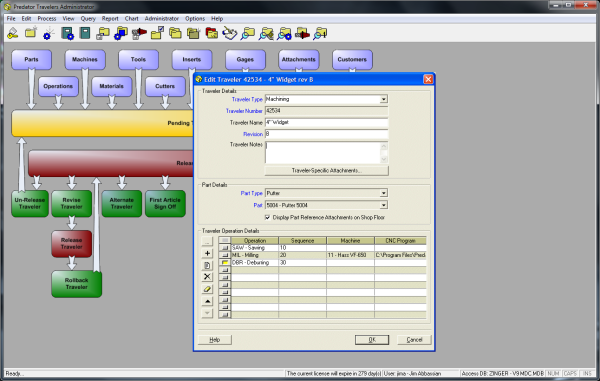Open the Part Type dropdown
The width and height of the screenshot is (600, 381).
coord(383,193)
